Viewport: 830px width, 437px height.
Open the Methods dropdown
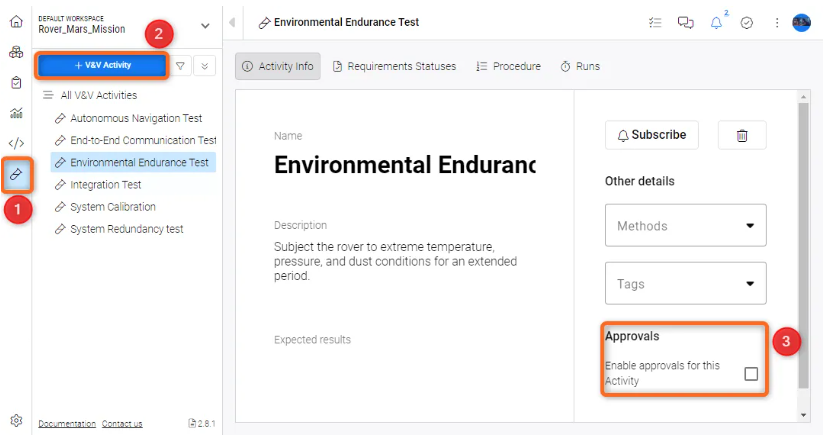click(x=685, y=226)
